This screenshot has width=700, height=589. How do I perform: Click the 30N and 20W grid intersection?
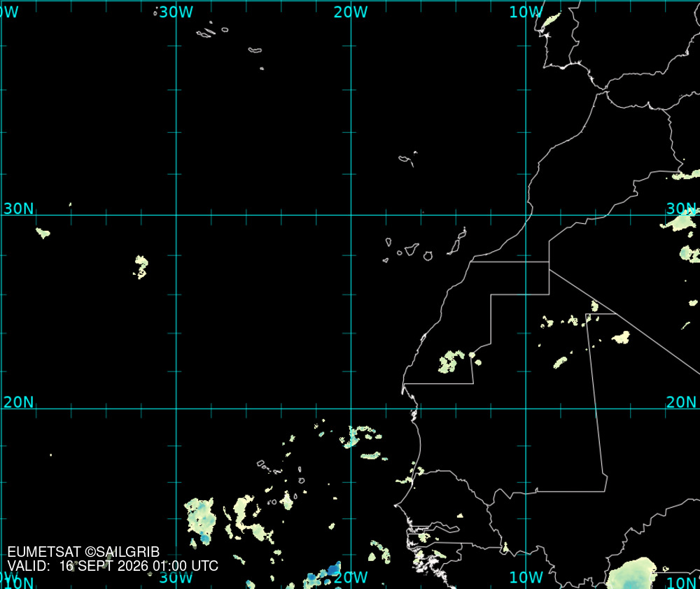point(351,215)
